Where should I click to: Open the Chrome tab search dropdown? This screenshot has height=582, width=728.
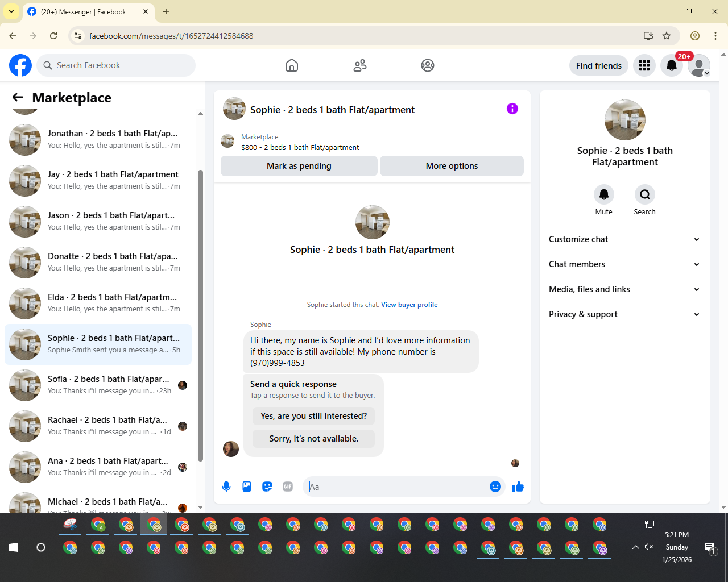(11, 11)
